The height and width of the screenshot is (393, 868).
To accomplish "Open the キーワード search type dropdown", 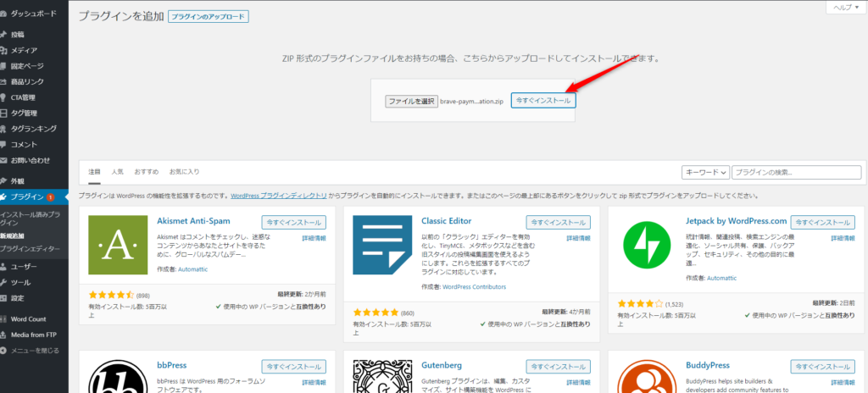I will 704,173.
